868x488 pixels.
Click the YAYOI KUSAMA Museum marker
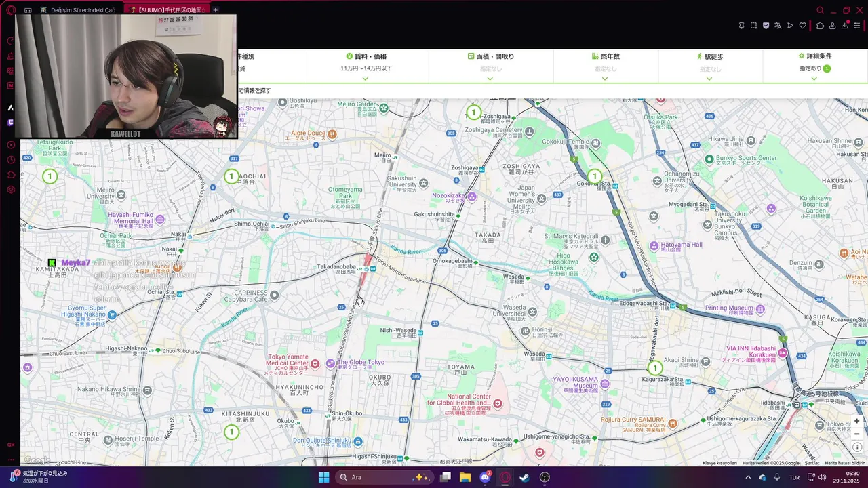[x=605, y=384]
